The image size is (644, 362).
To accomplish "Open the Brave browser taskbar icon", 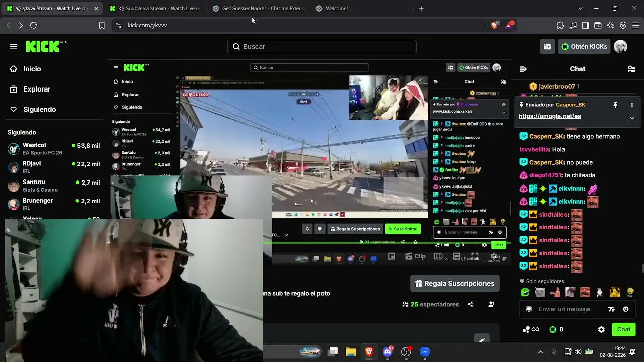I will coord(369,352).
